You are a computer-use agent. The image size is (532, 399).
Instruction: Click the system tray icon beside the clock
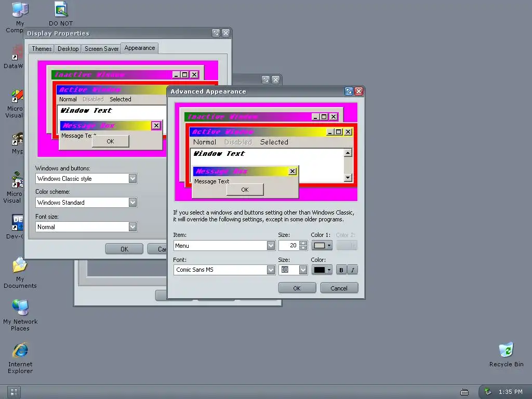pos(487,392)
